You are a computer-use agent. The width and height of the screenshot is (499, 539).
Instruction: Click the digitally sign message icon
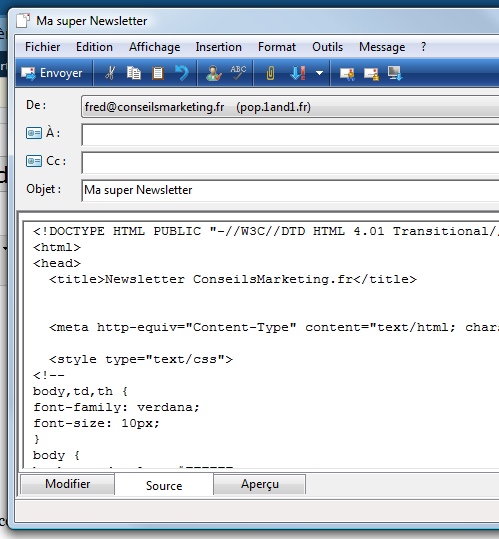point(347,74)
